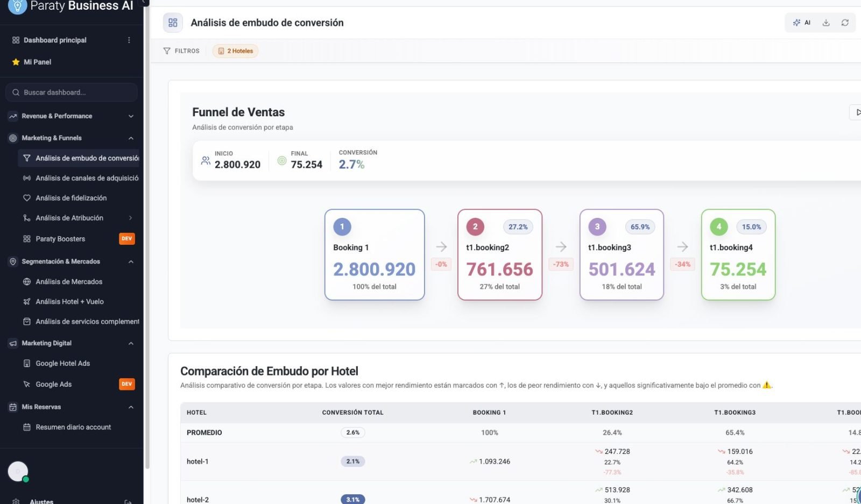Click the user avatar at sidebar bottom
The image size is (861, 504).
18,472
